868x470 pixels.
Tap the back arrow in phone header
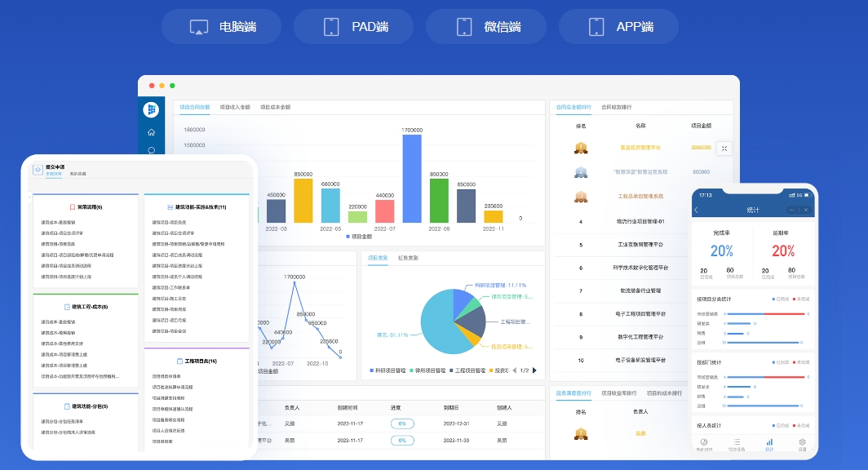pos(696,210)
